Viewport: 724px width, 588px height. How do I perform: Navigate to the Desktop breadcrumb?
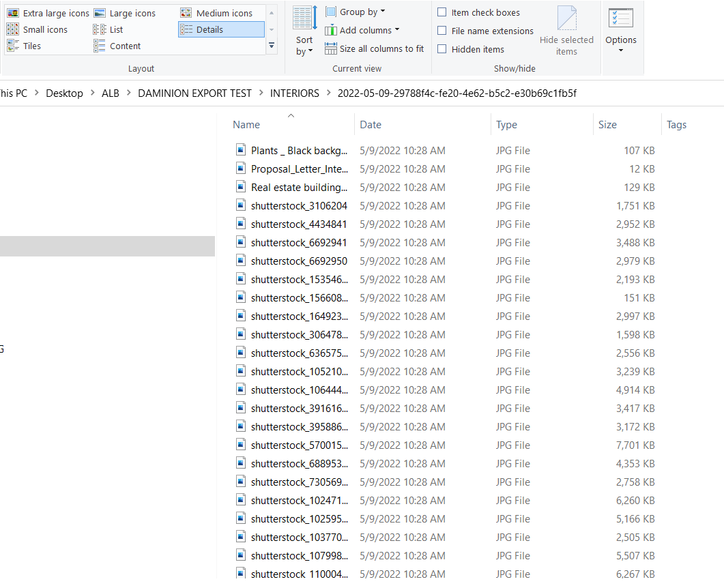click(64, 93)
